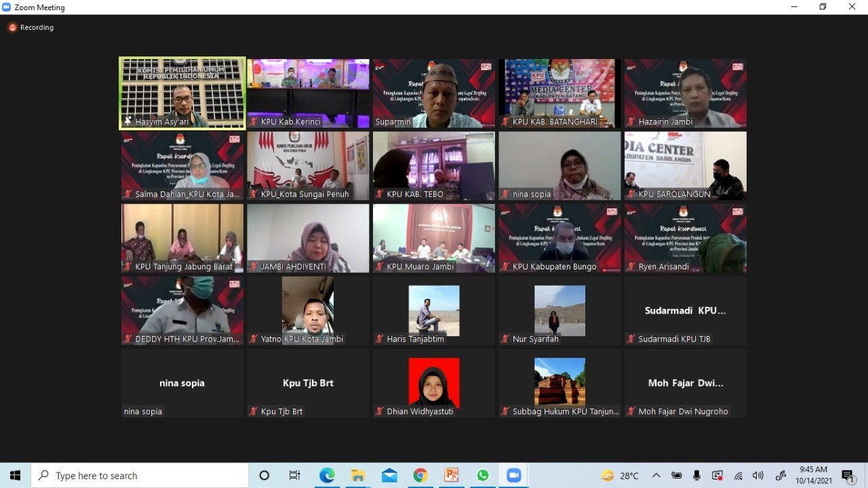Expand hidden system tray icons

tap(656, 476)
